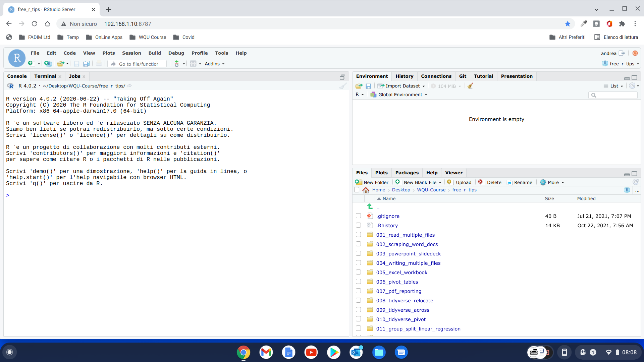Expand the Global Environment dropdown

(x=398, y=95)
